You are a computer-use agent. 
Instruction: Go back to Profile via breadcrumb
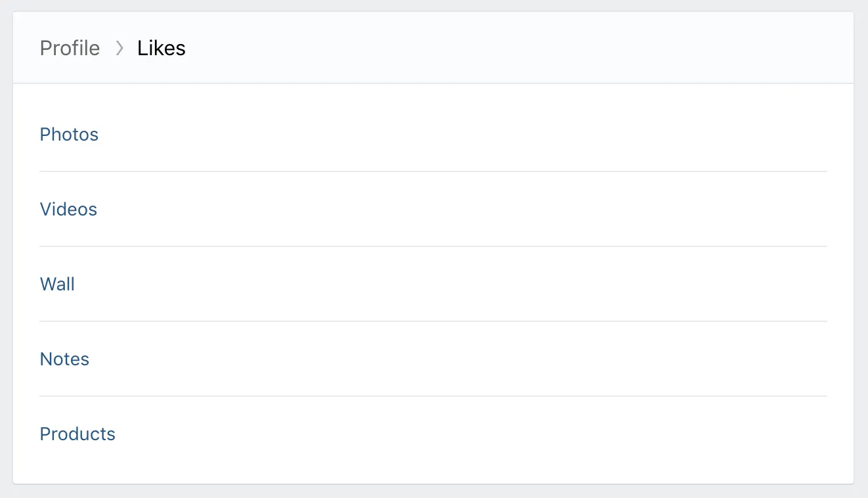pyautogui.click(x=70, y=48)
